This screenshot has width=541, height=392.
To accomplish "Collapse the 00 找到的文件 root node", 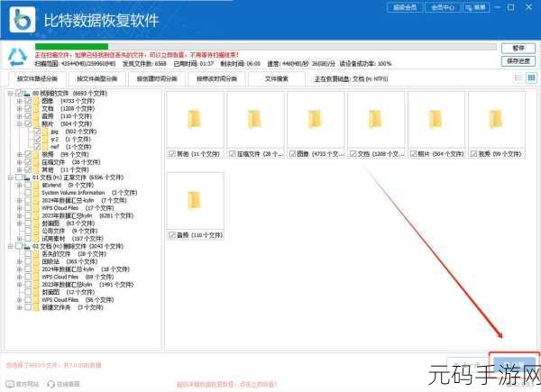I will (10, 93).
